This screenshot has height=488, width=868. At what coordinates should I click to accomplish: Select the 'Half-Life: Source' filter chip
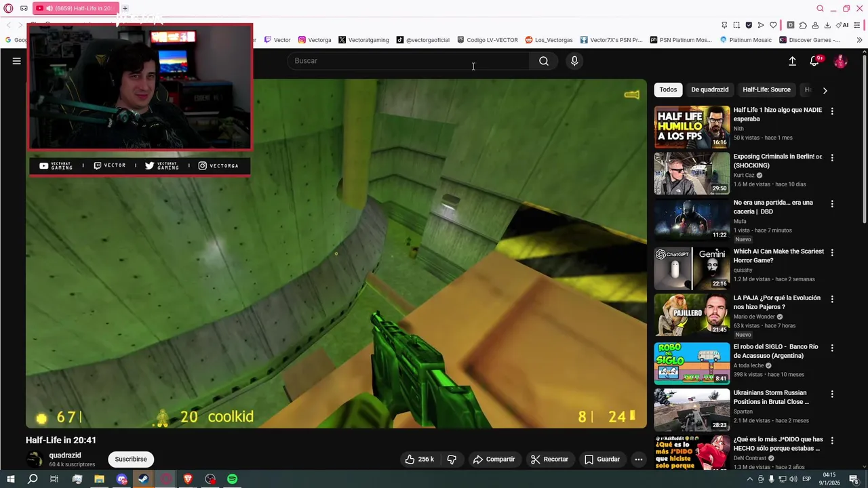pyautogui.click(x=766, y=89)
